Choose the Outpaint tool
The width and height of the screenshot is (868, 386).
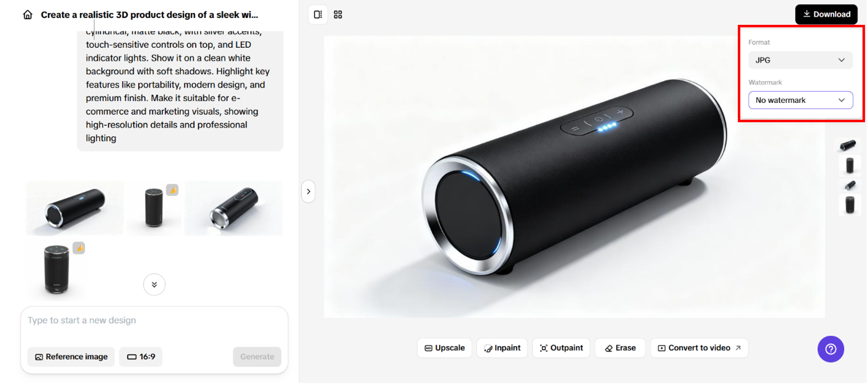click(561, 348)
